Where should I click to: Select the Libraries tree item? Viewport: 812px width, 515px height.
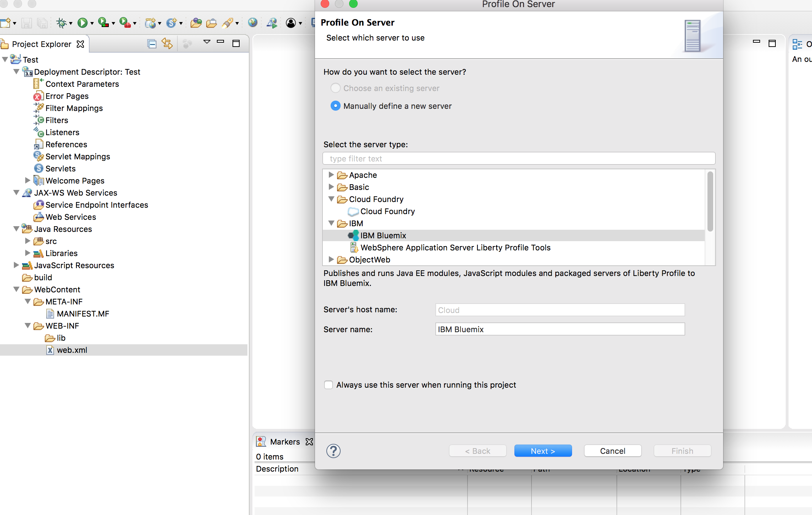click(x=62, y=253)
